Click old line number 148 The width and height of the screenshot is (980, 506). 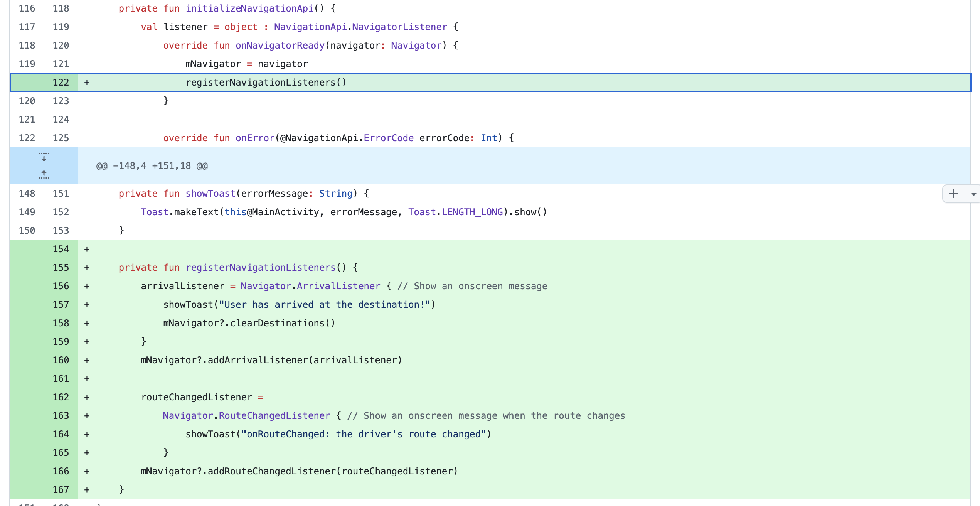tap(27, 194)
